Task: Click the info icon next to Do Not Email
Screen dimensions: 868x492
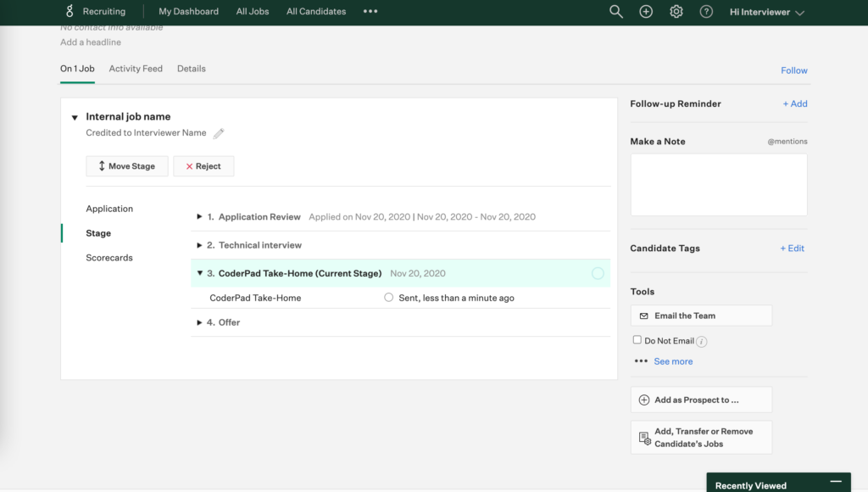Action: (x=700, y=339)
